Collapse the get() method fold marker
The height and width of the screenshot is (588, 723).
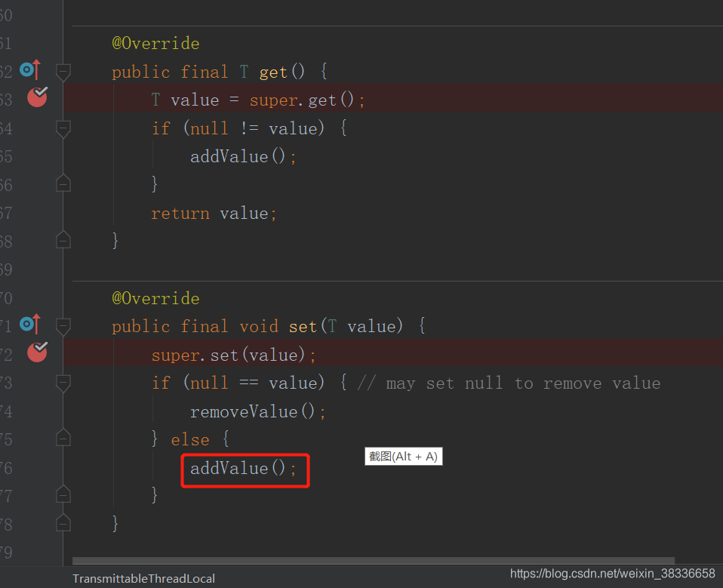click(x=63, y=72)
